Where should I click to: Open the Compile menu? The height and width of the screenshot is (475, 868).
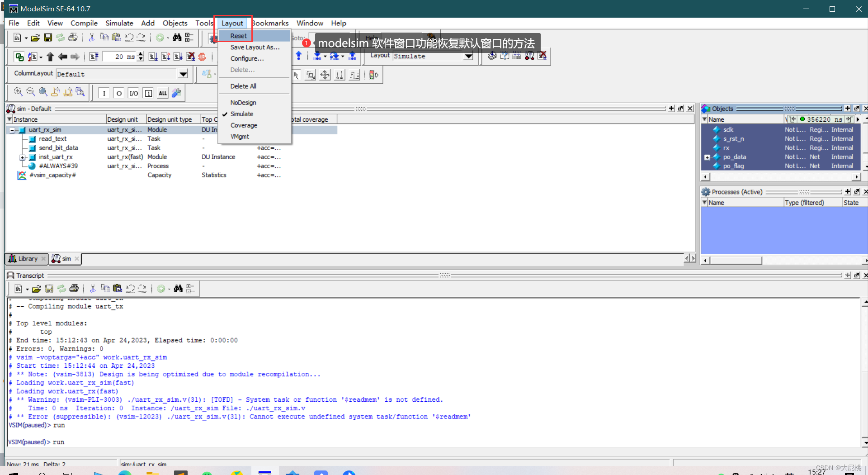84,23
